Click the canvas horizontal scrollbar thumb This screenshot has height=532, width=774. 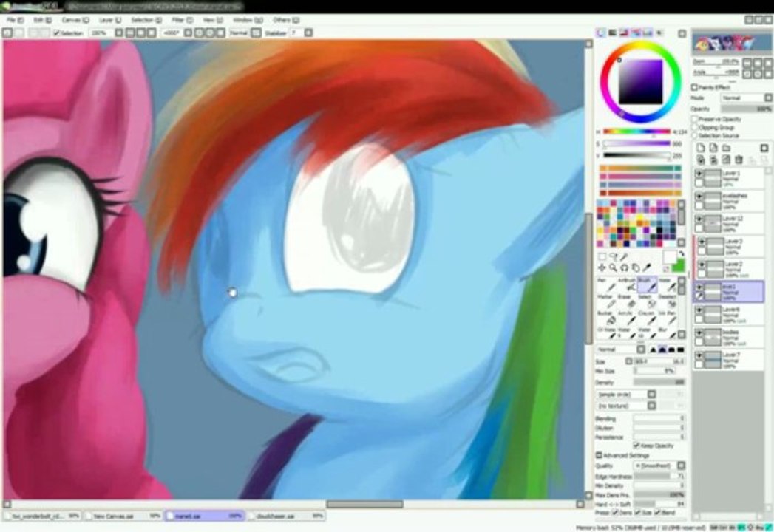364,504
